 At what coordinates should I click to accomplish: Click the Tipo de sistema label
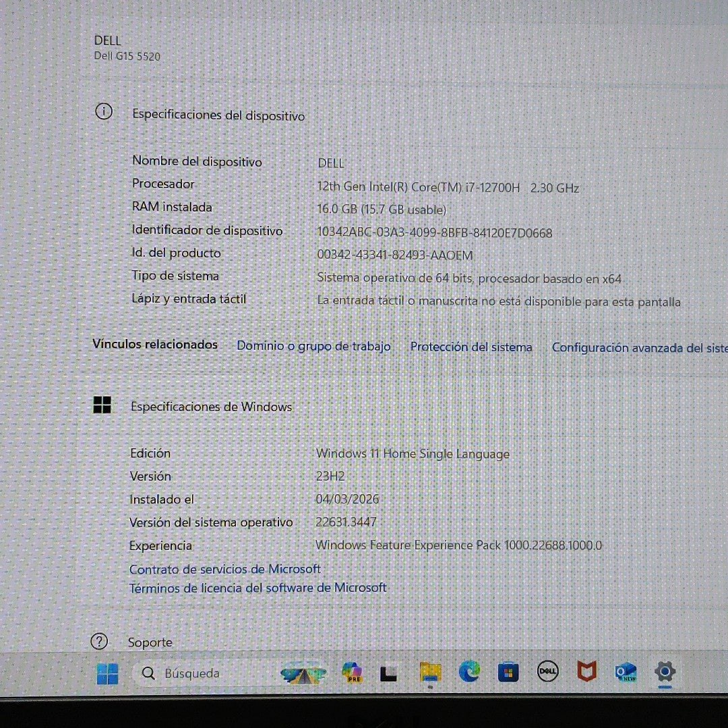pyautogui.click(x=175, y=275)
